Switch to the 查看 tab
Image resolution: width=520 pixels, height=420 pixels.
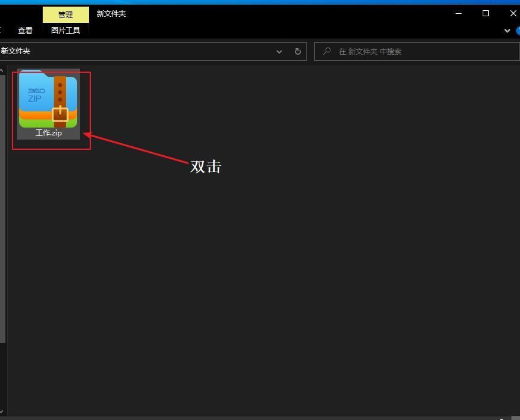click(25, 31)
